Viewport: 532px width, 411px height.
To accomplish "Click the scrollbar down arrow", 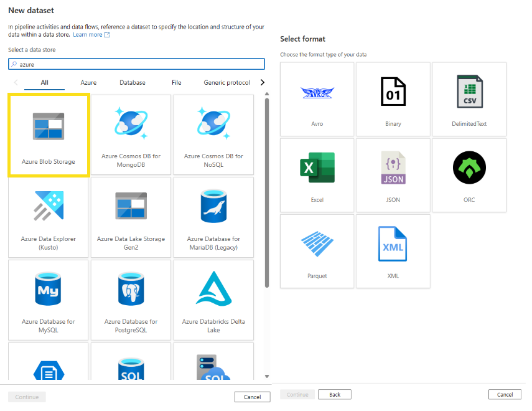I will click(267, 376).
